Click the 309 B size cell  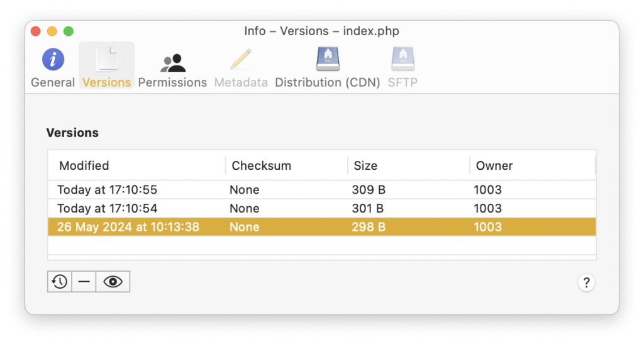coord(369,190)
